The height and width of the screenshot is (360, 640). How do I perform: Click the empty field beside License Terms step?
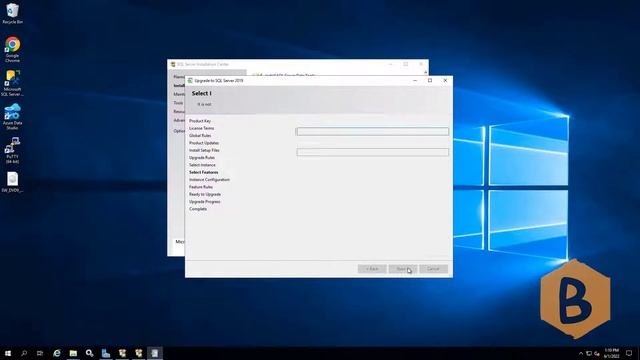pos(372,131)
